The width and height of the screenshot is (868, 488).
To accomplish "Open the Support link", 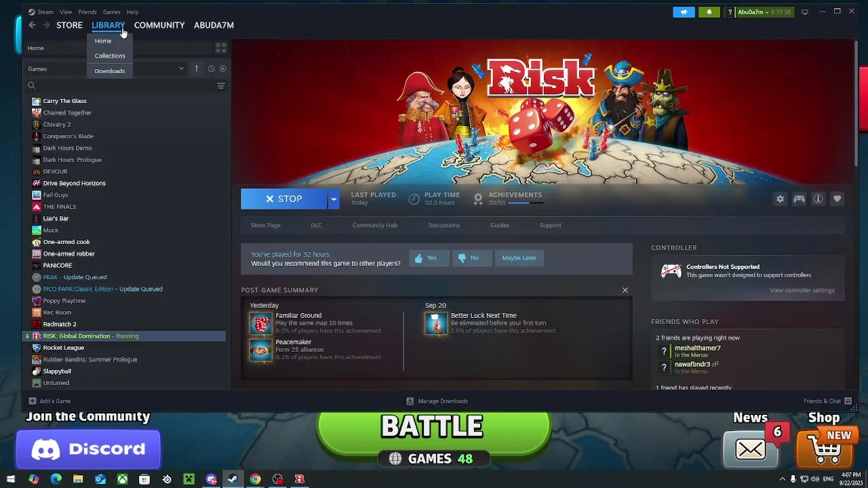I will point(550,225).
